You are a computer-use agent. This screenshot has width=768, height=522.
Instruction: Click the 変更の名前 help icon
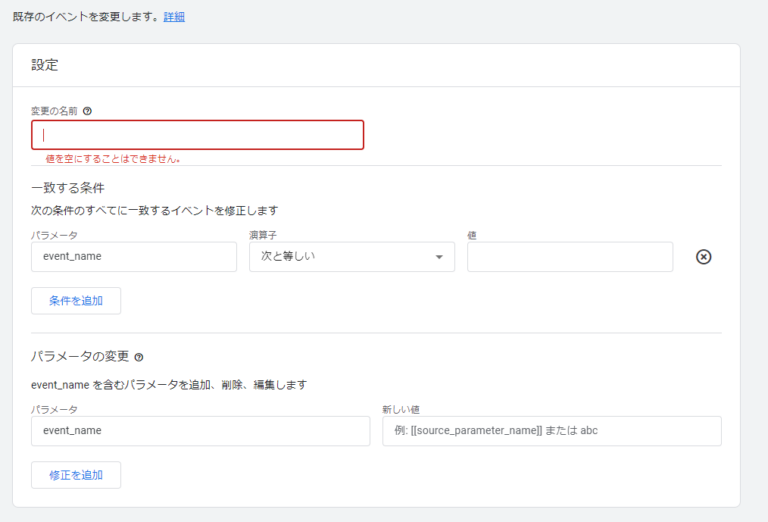(87, 111)
